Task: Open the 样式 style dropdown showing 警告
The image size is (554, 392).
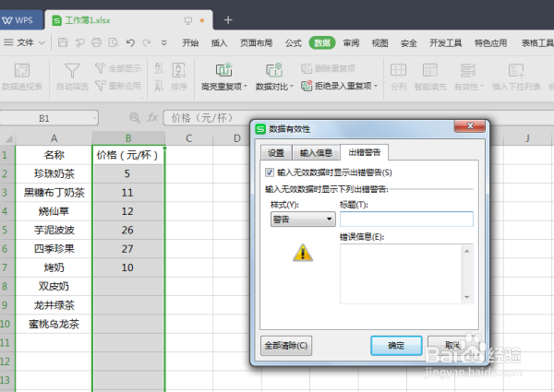Action: 303,220
